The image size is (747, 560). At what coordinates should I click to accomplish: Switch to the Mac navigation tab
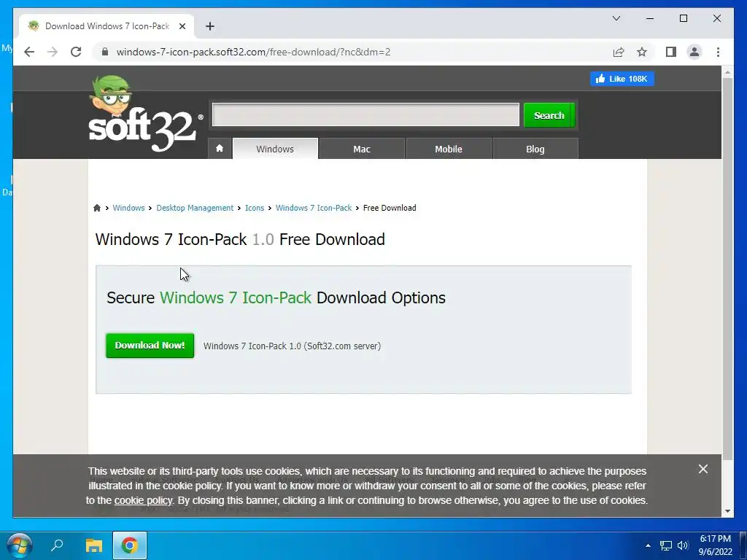362,149
